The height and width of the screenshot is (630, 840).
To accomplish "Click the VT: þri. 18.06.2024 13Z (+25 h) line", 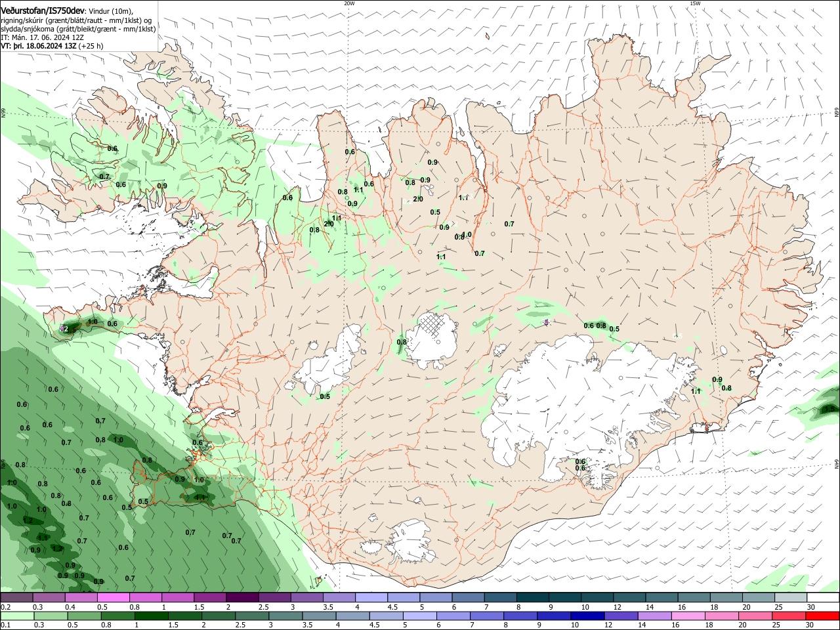I will point(52,46).
